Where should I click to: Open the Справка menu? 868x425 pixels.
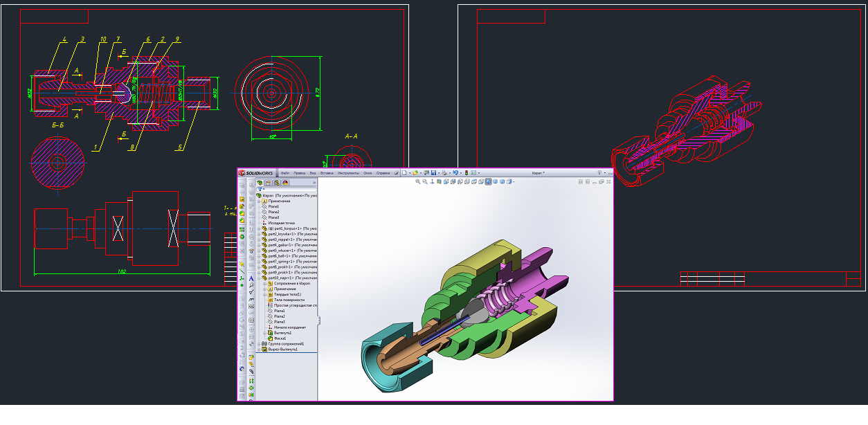click(383, 173)
